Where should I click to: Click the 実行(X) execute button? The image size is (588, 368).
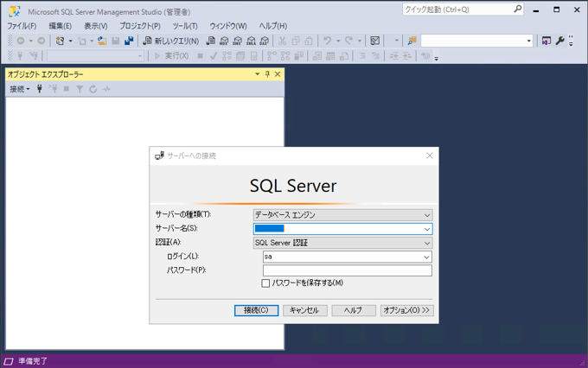click(x=171, y=56)
